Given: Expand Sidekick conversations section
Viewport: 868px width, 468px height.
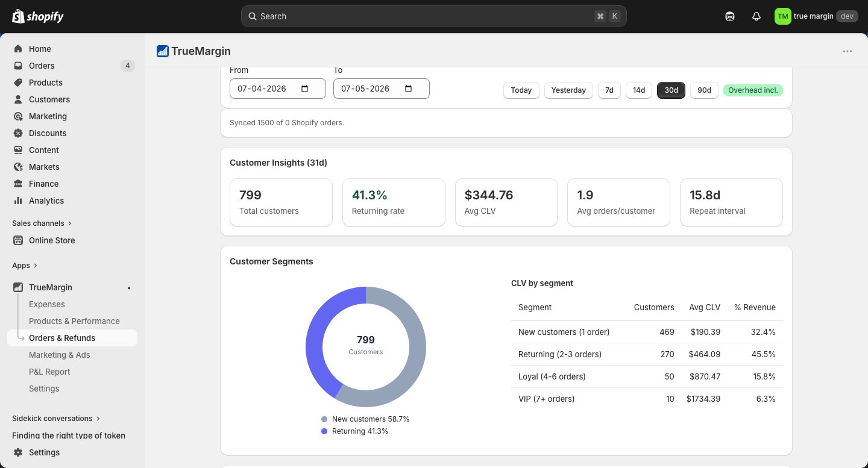Looking at the screenshot, I should tap(56, 419).
